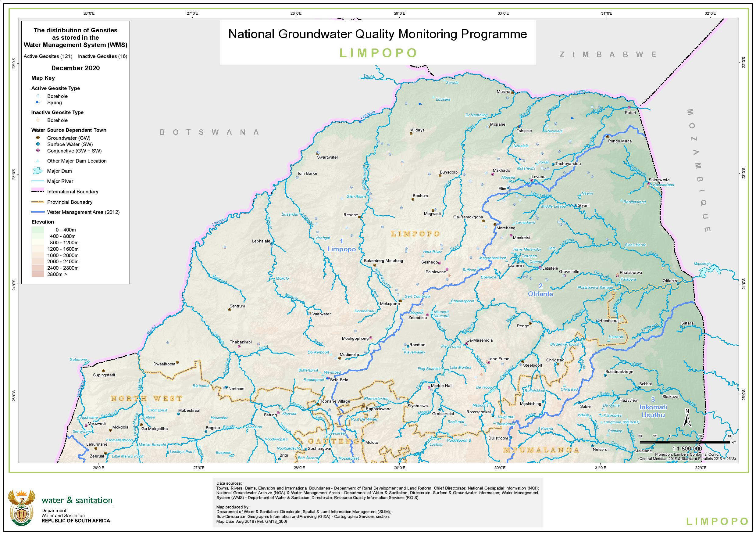Click the 'Pundu Maria' town label

point(620,141)
